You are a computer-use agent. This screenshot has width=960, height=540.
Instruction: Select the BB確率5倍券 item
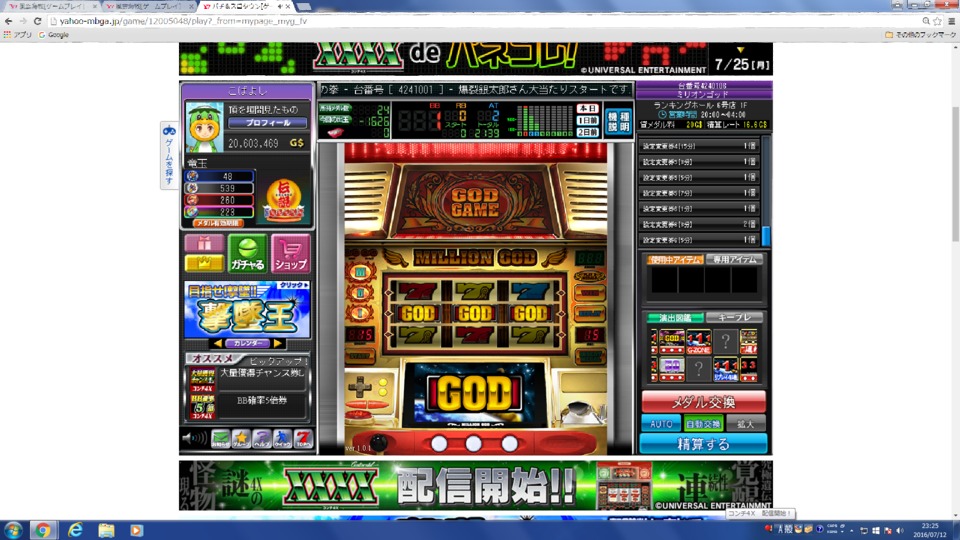tap(247, 407)
